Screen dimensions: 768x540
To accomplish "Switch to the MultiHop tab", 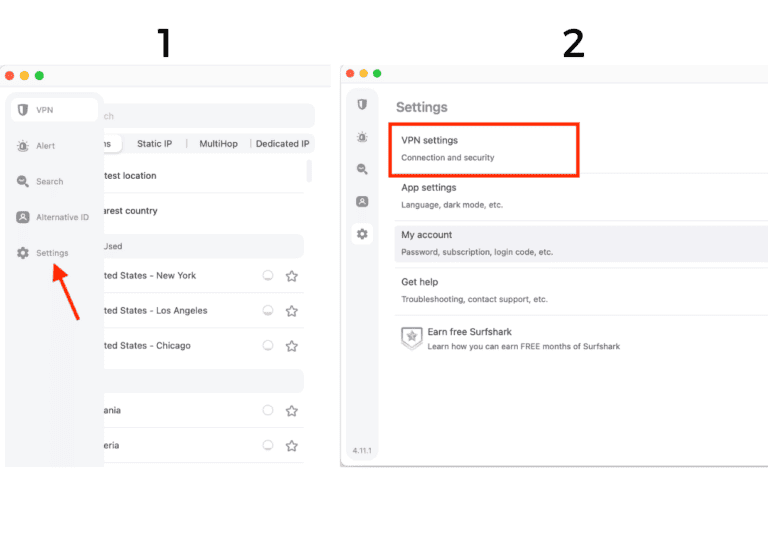I will click(x=218, y=144).
